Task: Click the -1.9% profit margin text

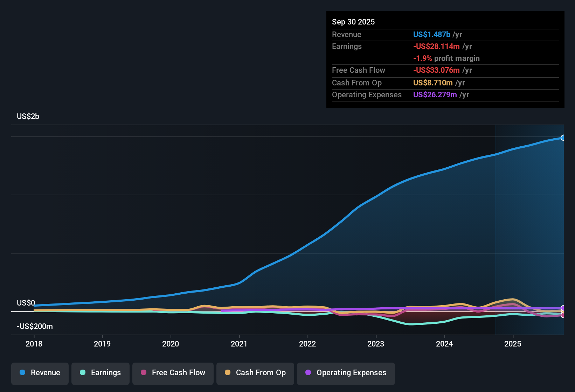Action: tap(446, 58)
